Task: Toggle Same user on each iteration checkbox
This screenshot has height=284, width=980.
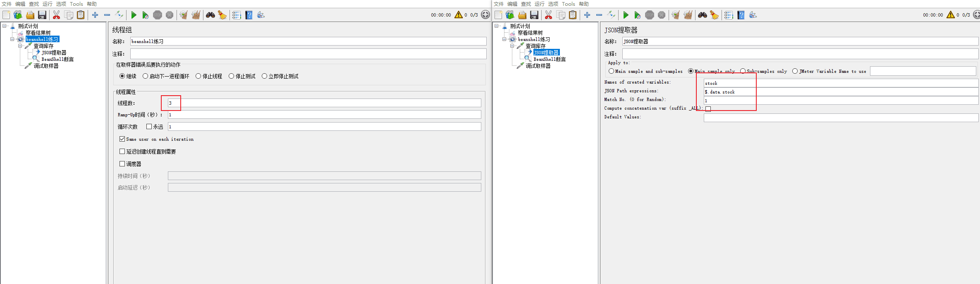Action: [122, 139]
